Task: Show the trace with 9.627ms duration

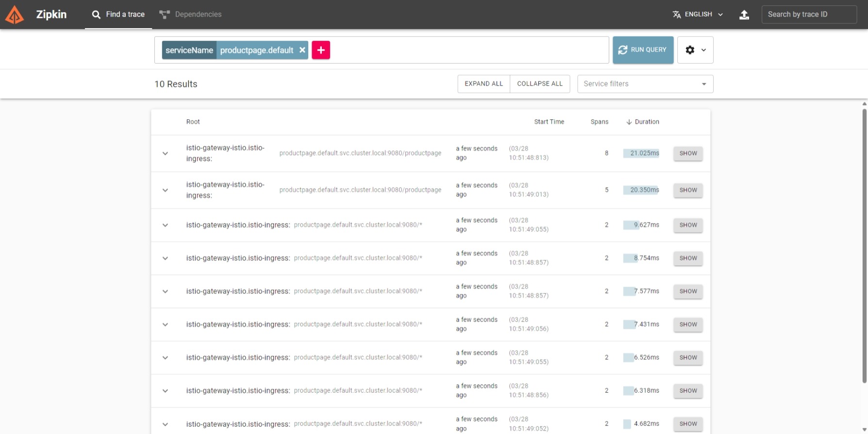Action: tap(688, 225)
